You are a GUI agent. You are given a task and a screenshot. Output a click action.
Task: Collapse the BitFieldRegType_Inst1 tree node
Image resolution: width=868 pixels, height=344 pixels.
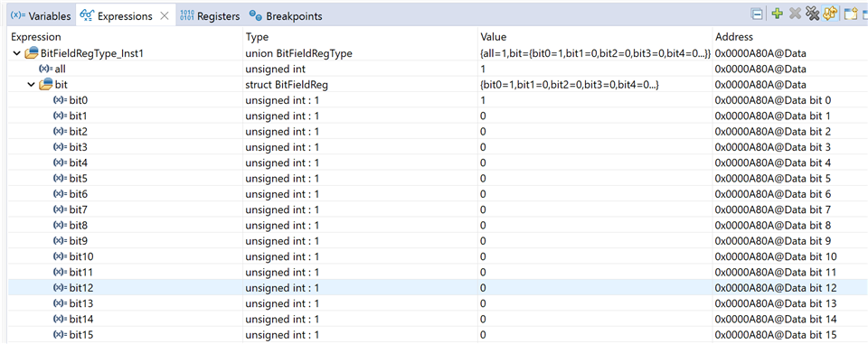point(15,53)
